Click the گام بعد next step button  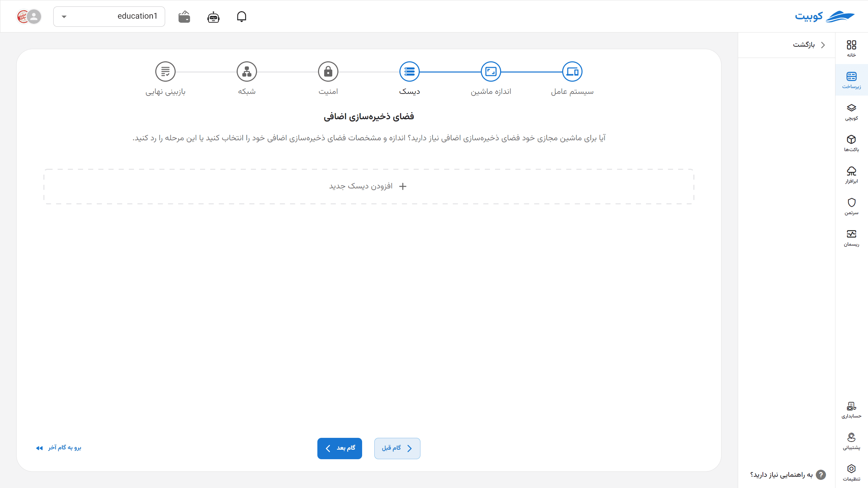coord(340,448)
